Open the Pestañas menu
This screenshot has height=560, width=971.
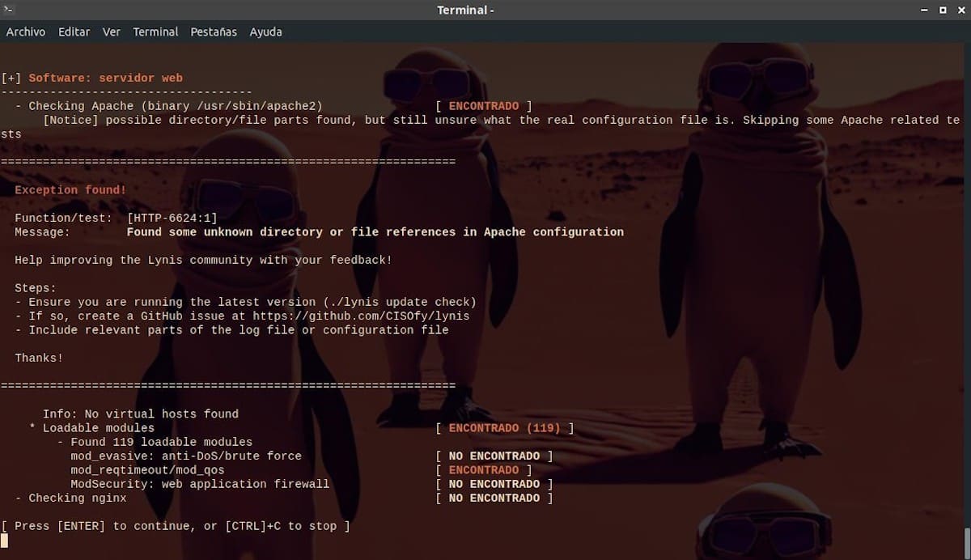[x=214, y=32]
